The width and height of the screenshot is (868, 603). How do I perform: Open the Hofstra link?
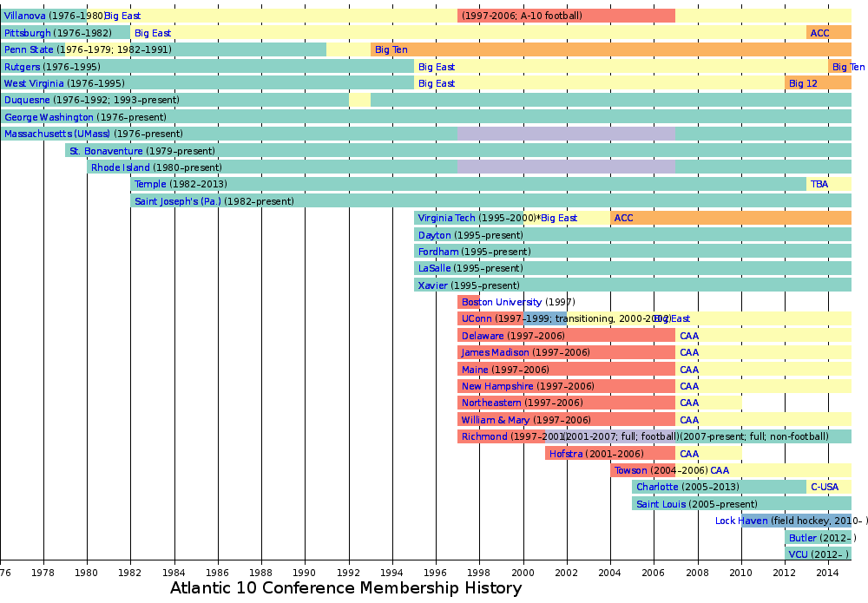pos(566,454)
